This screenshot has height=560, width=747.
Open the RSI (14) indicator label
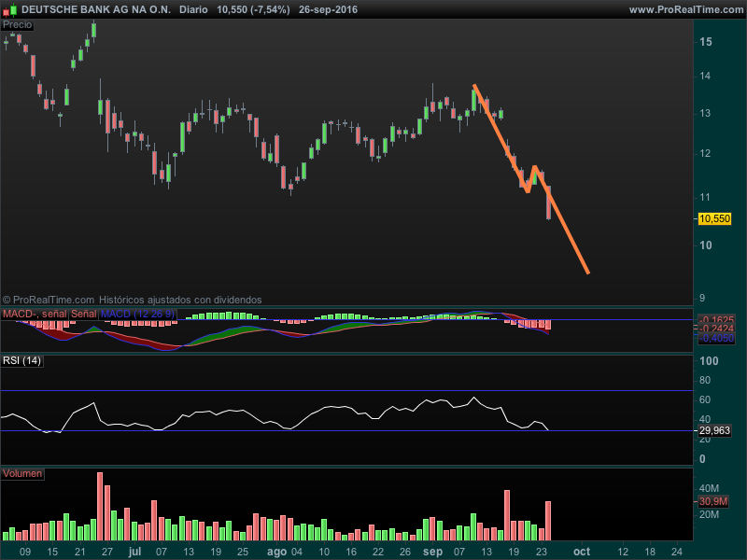(x=21, y=360)
